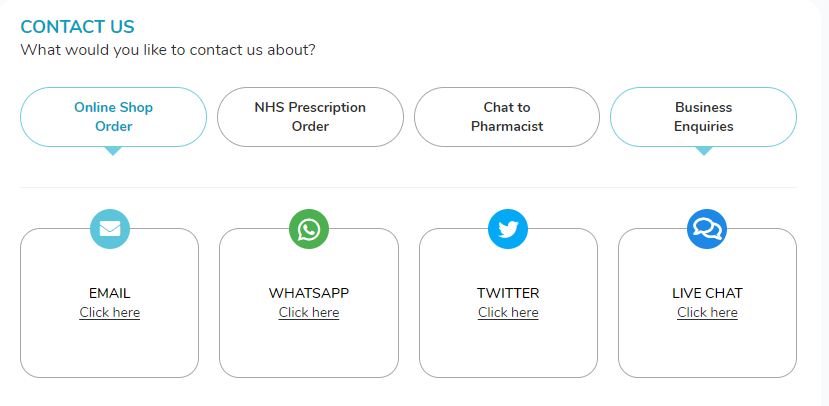Choose the Business Enquiries tab

703,117
